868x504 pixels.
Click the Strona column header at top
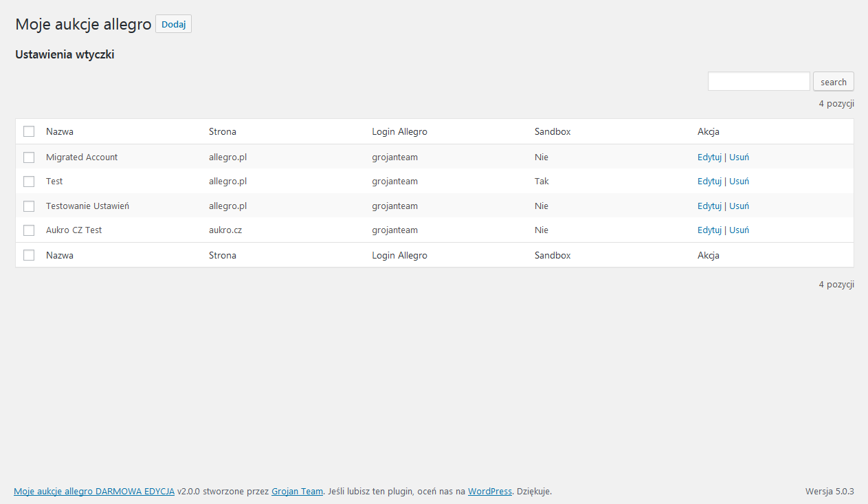point(223,131)
